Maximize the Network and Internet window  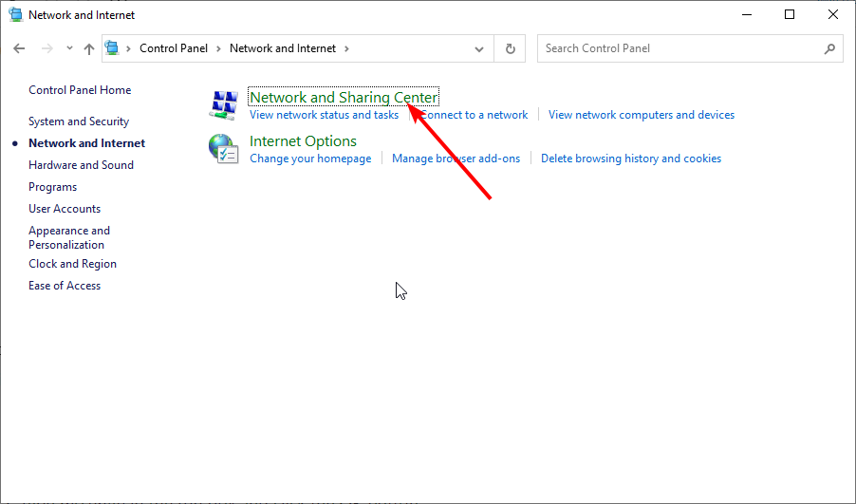[790, 15]
